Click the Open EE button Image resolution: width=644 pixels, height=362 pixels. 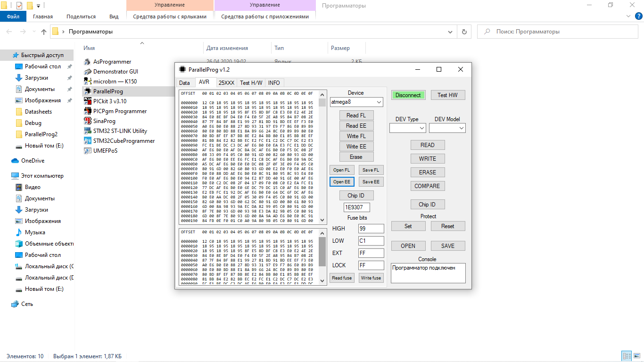pyautogui.click(x=342, y=181)
